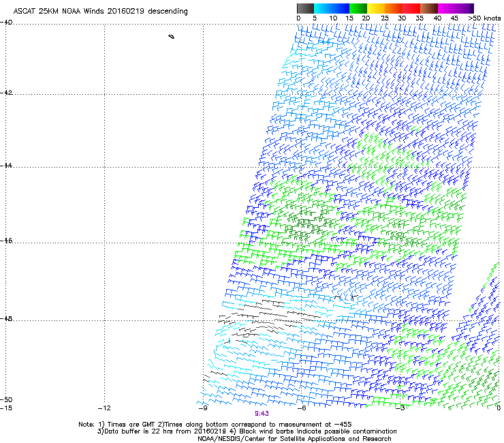Click the orange 25-30 knots color swatch

click(394, 8)
